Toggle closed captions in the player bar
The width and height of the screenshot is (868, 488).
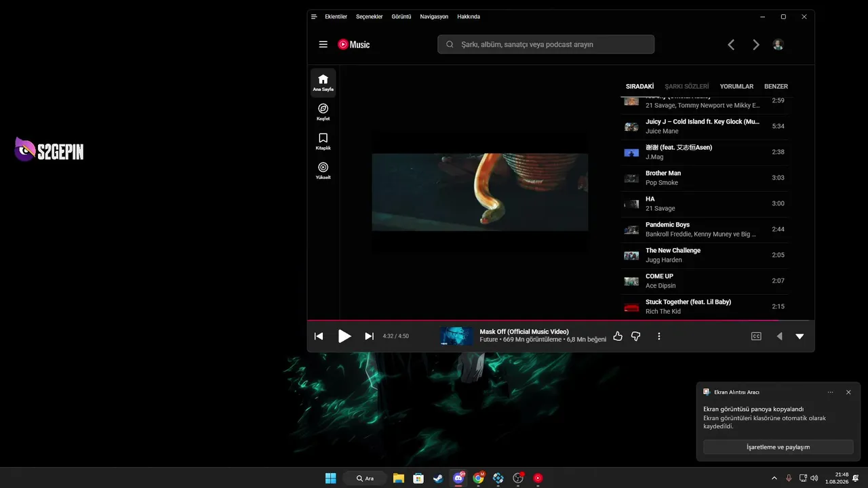pos(756,336)
